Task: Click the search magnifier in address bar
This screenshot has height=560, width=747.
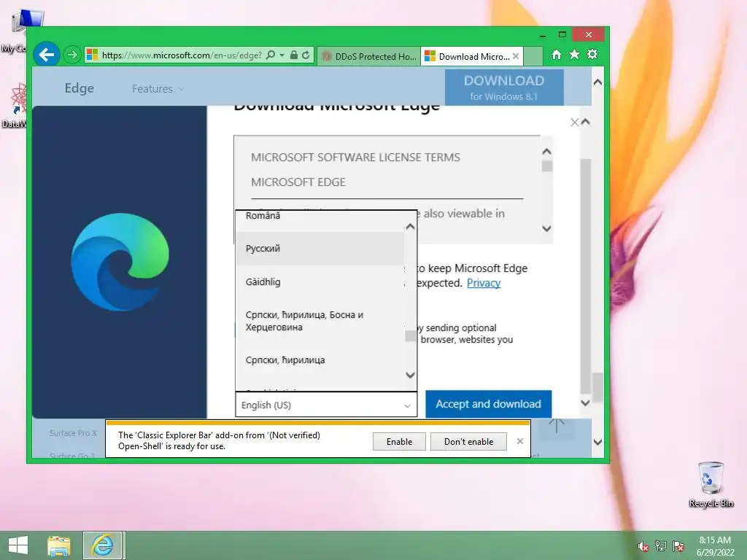Action: pos(271,55)
